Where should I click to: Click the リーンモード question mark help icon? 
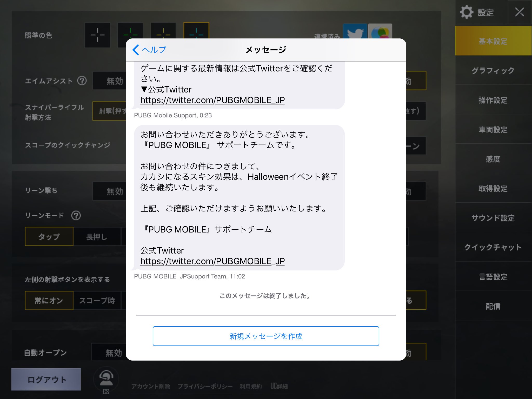[76, 216]
